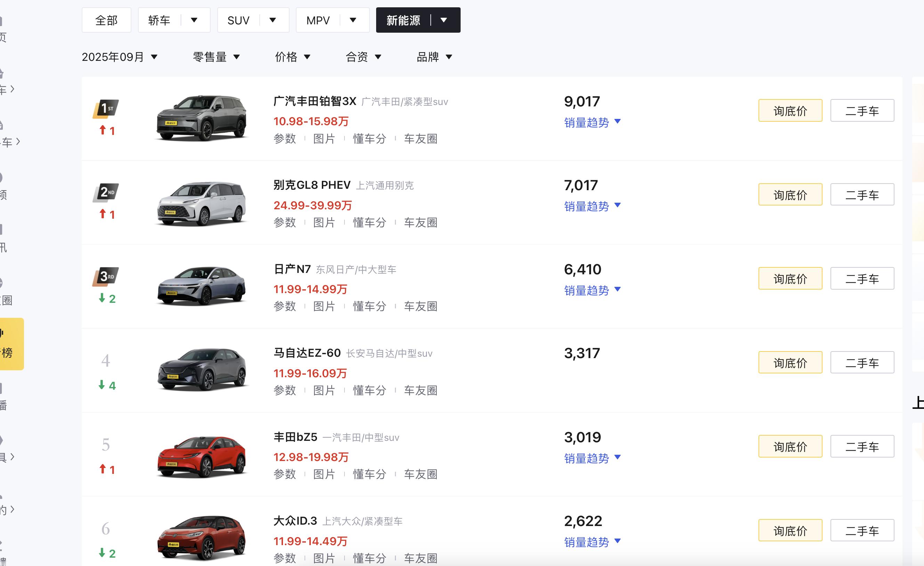
Task: Open the 价格 filter dropdown
Action: point(292,57)
